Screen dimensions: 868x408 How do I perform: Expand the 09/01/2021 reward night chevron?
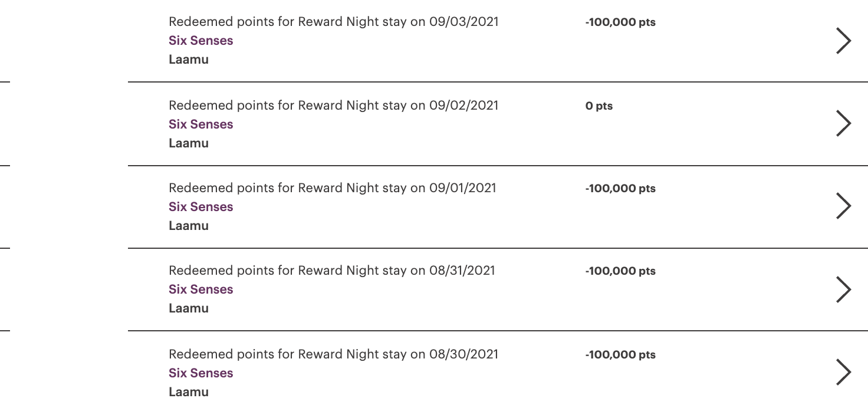point(844,206)
